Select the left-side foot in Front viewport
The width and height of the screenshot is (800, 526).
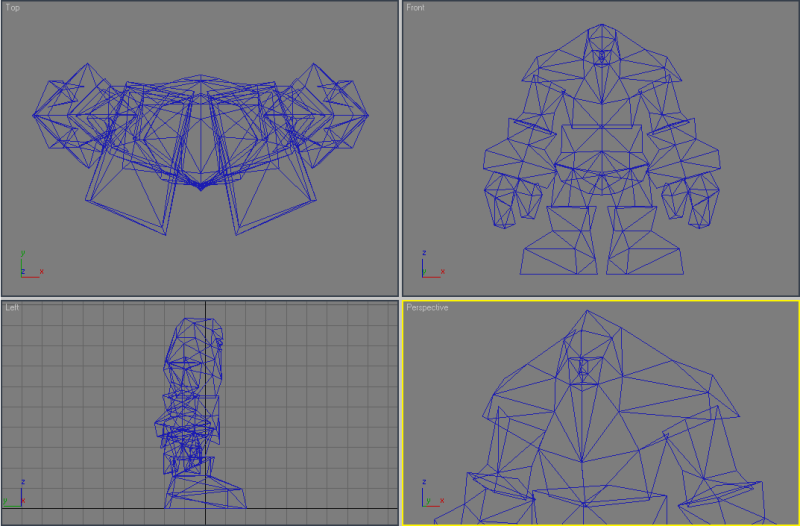point(560,261)
